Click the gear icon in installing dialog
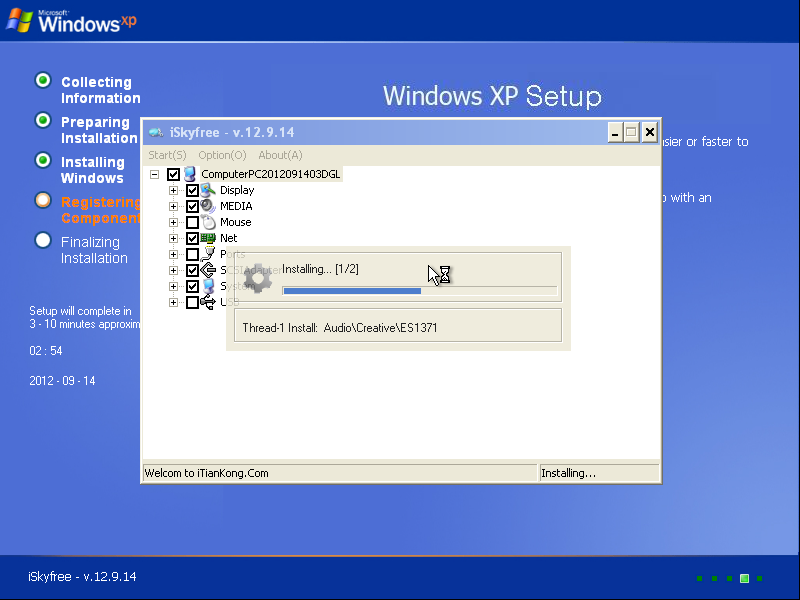800x600 pixels. tap(258, 279)
